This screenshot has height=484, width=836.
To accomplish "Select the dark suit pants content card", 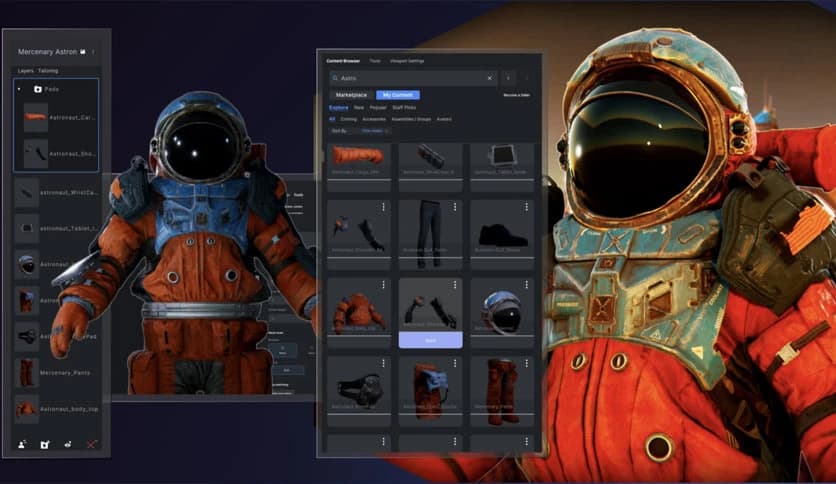I will [x=431, y=235].
